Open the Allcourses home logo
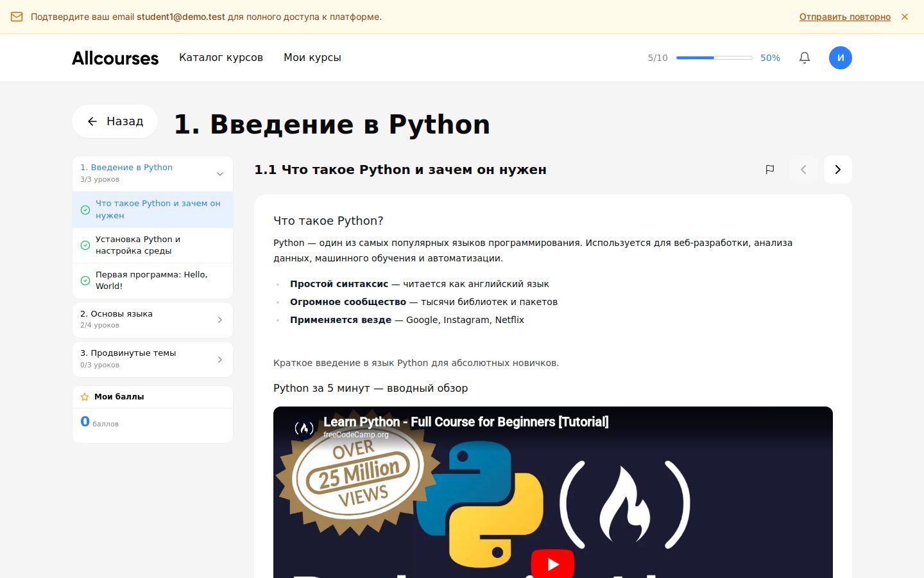The width and height of the screenshot is (924, 578). coord(116,58)
